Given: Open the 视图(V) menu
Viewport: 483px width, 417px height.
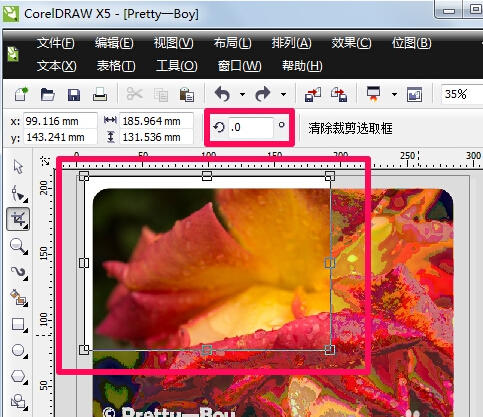Looking at the screenshot, I should [x=173, y=43].
